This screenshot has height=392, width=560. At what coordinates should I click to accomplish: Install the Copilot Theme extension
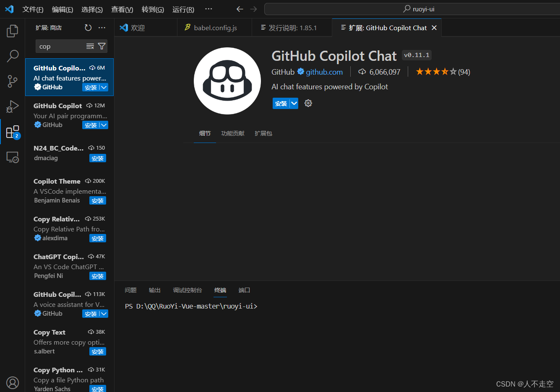(98, 200)
